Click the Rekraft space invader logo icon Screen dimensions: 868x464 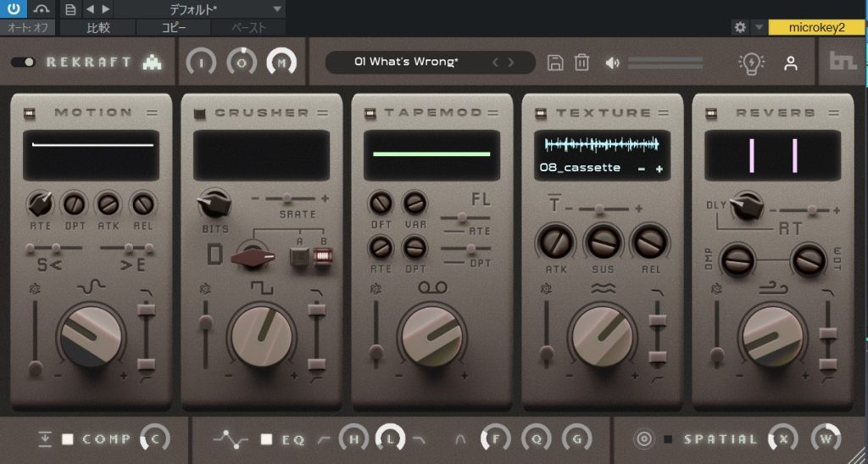(x=153, y=62)
